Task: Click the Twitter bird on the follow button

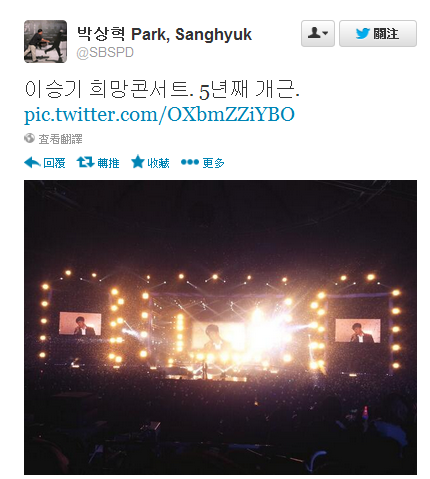Action: (363, 34)
